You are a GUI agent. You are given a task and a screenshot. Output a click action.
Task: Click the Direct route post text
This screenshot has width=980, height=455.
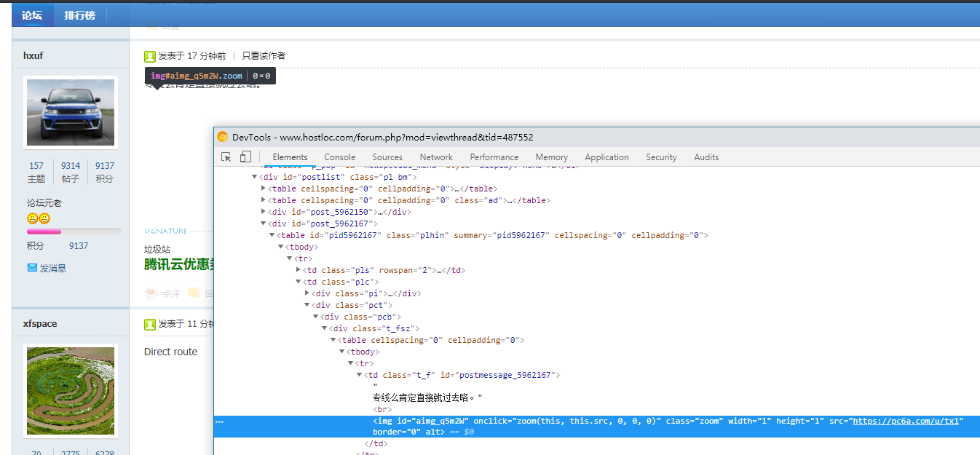tap(170, 352)
